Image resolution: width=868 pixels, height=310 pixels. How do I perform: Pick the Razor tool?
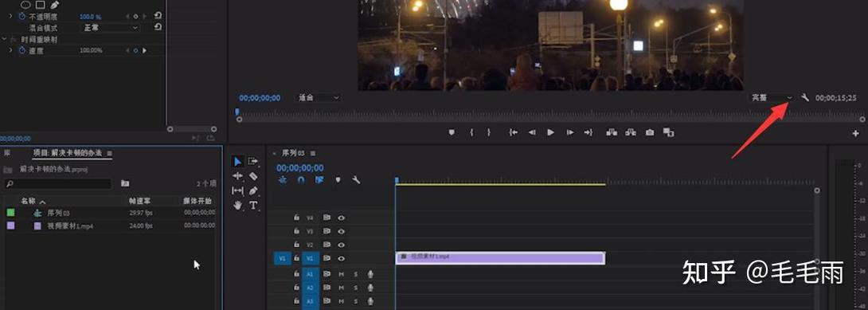coord(253,176)
